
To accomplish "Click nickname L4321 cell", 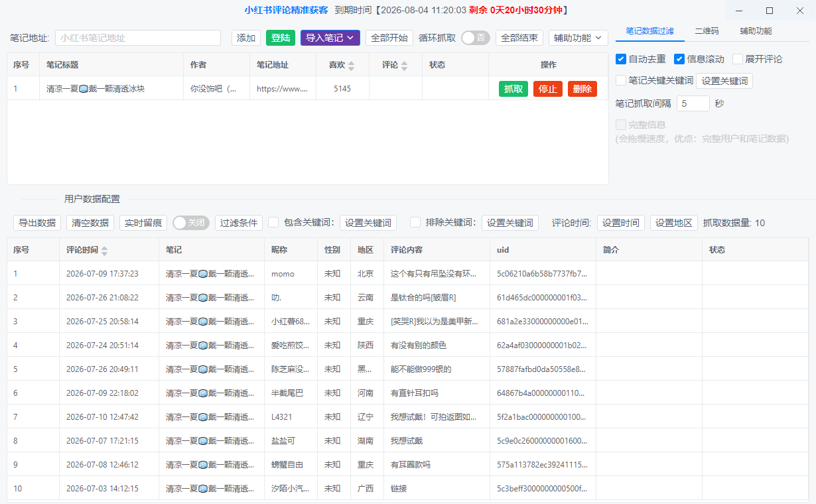I will point(291,416).
